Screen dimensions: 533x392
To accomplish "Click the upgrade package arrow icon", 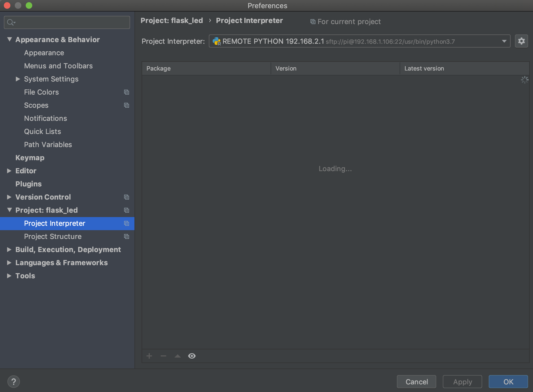I will 177,356.
